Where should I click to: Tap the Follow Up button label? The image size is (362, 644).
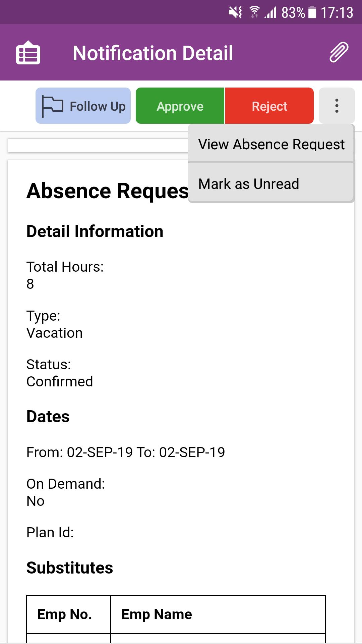click(98, 106)
